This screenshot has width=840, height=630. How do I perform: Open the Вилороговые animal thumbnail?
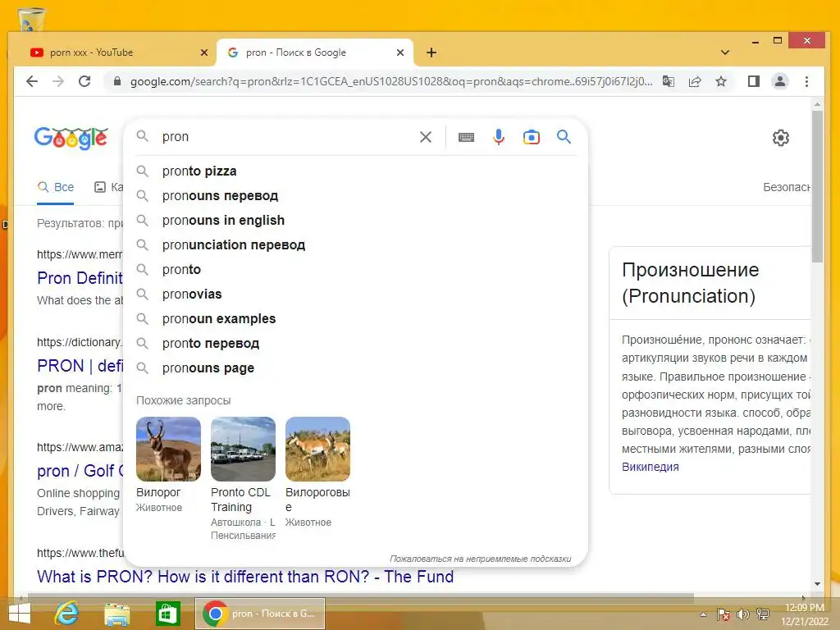point(317,449)
